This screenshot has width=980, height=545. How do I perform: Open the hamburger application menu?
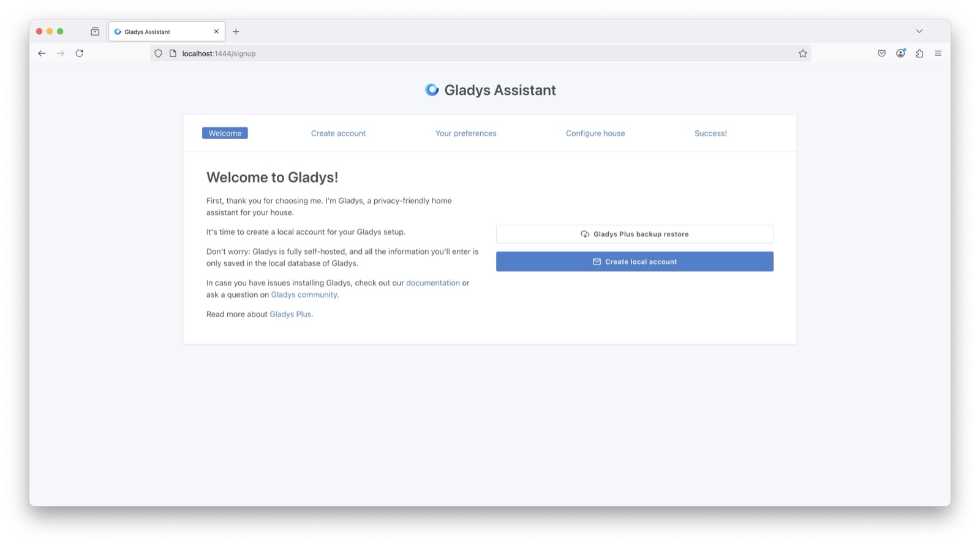coord(938,53)
